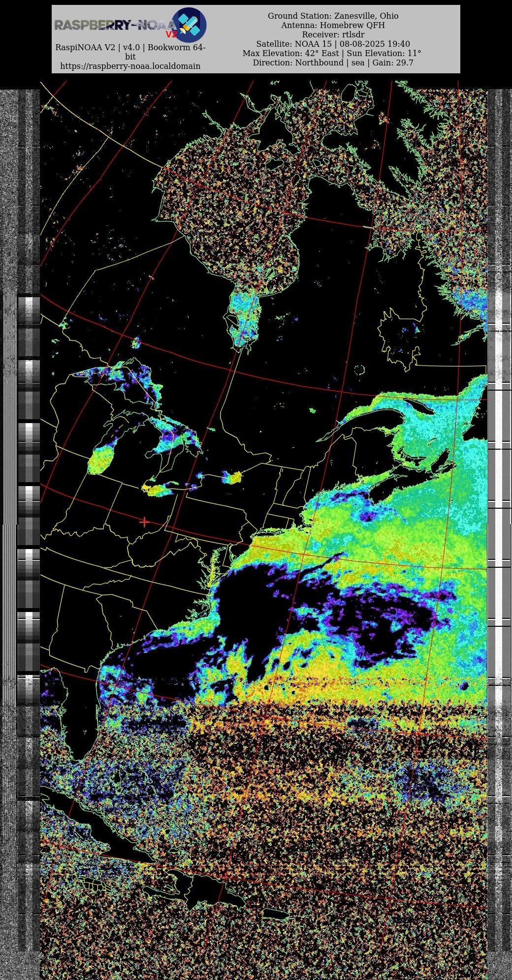Image resolution: width=512 pixels, height=980 pixels.
Task: Click the Satellite: NOAA 15 date line
Action: pos(333,44)
